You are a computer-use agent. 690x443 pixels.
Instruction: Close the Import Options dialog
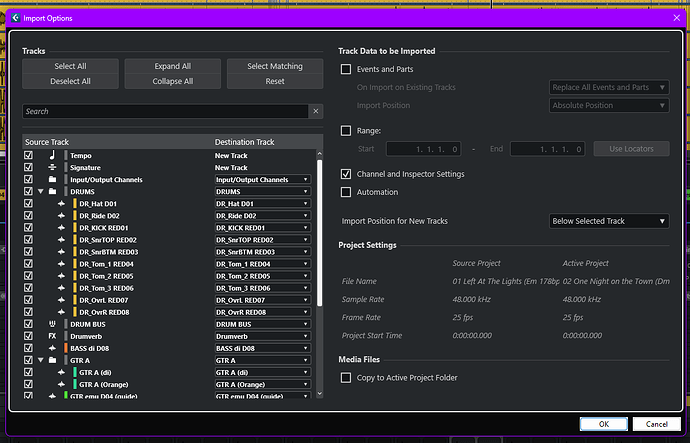[x=677, y=18]
